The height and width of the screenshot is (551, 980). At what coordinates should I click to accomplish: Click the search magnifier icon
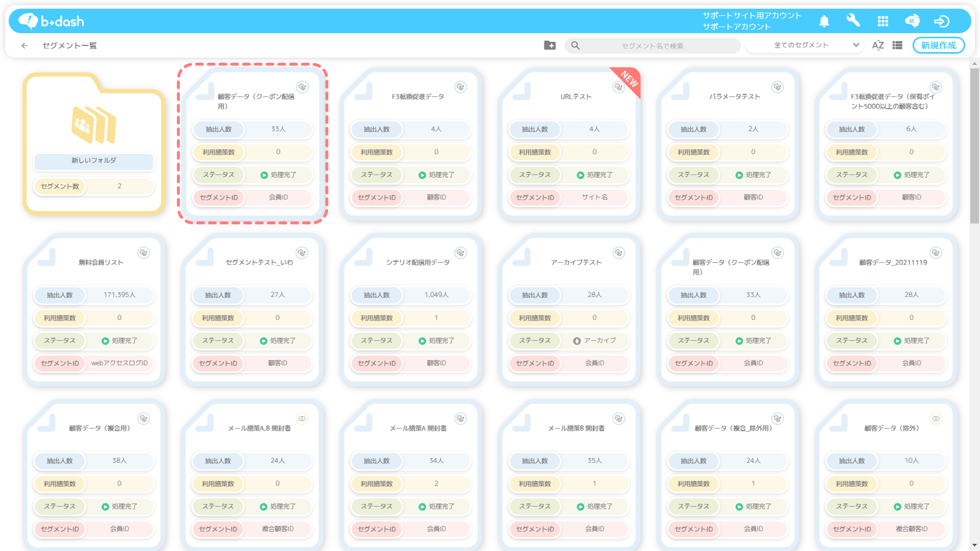click(575, 46)
